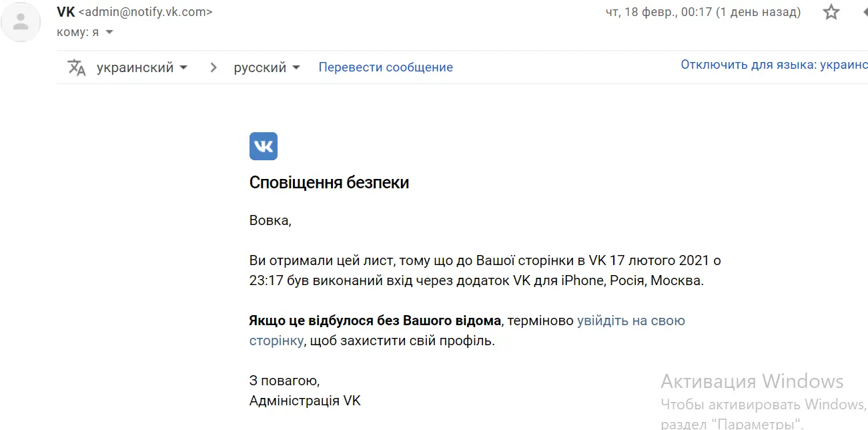The image size is (868, 430).
Task: Open the "русский" target language dropdown
Action: [x=267, y=67]
